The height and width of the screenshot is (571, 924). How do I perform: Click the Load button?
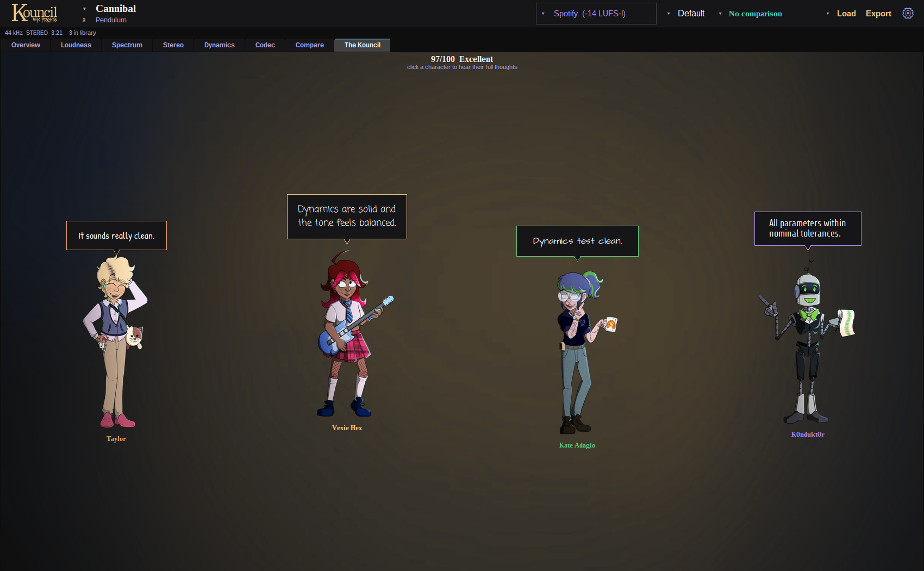[x=846, y=14]
